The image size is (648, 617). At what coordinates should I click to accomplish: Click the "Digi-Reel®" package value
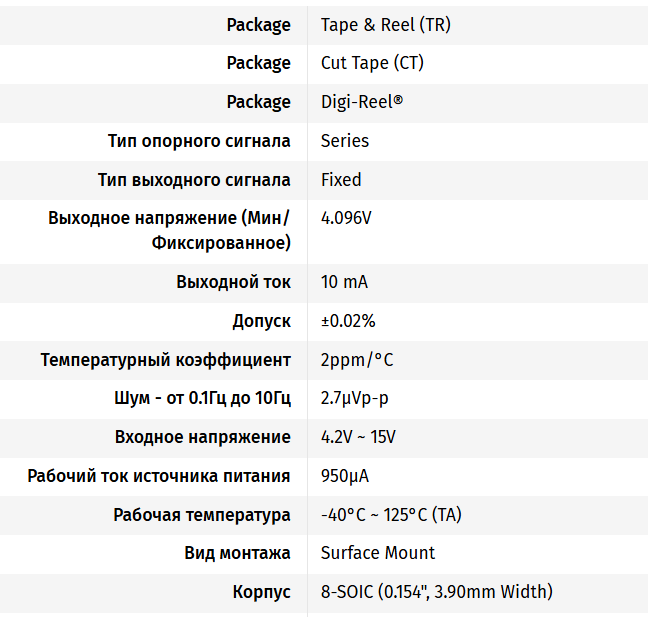click(362, 102)
